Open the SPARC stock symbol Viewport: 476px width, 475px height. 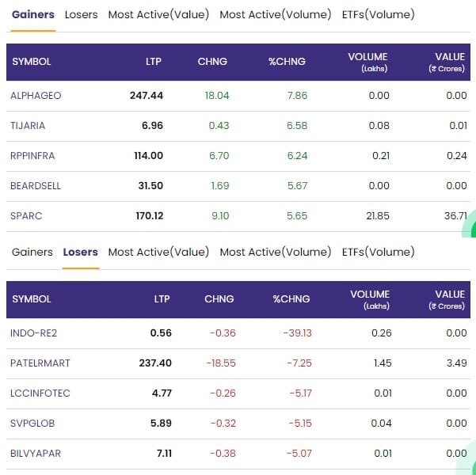[25, 216]
